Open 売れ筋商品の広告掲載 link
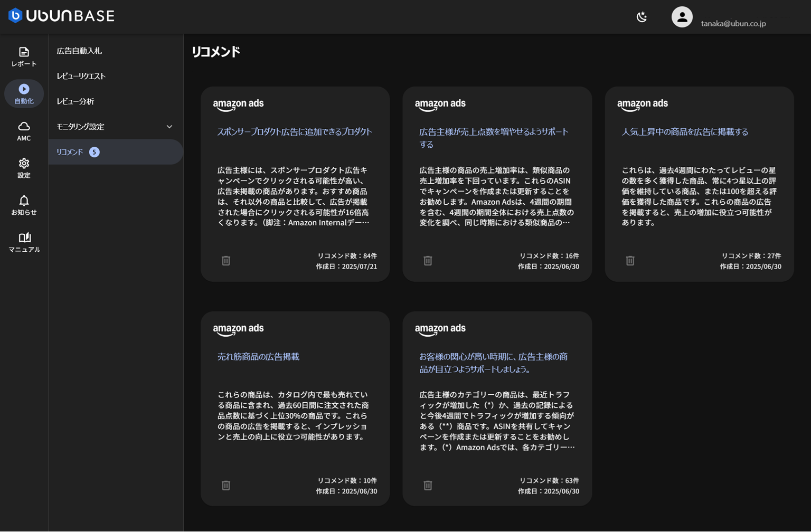 pyautogui.click(x=258, y=357)
